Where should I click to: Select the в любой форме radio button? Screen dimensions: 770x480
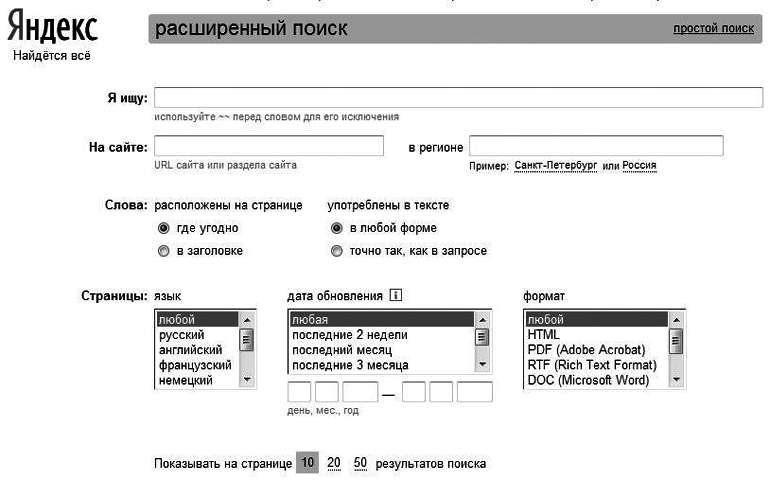coord(336,228)
